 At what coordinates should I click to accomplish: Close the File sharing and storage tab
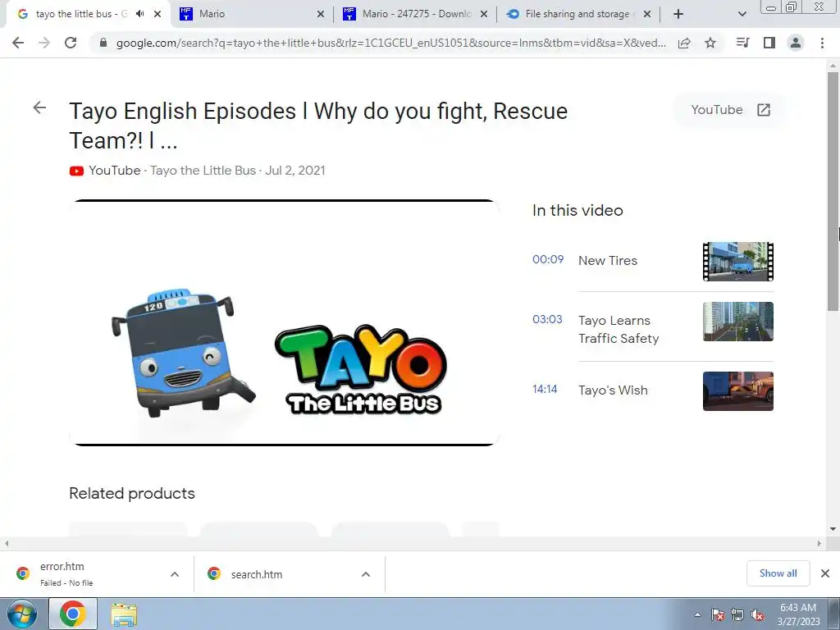pos(647,14)
